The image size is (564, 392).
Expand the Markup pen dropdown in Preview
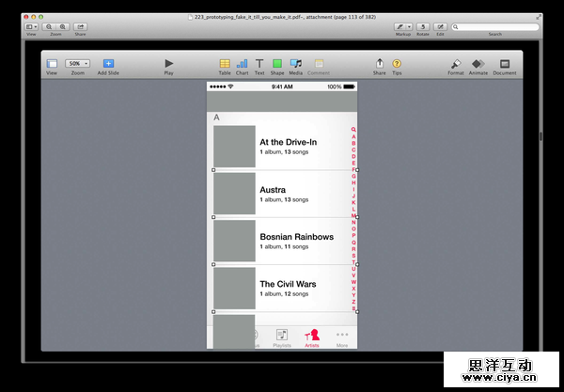[403, 26]
